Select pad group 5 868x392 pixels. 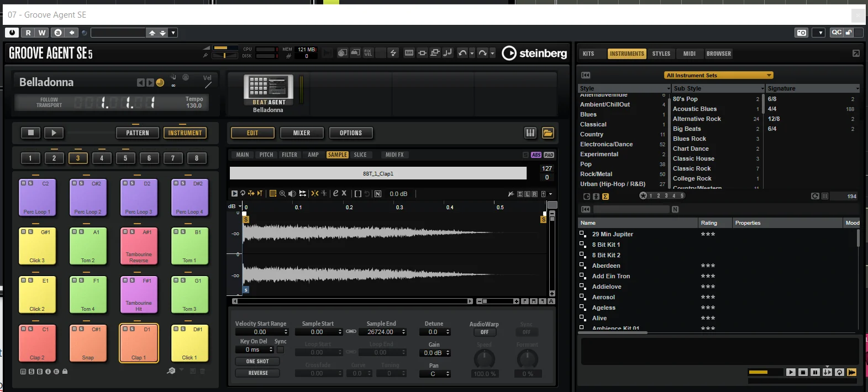click(125, 158)
